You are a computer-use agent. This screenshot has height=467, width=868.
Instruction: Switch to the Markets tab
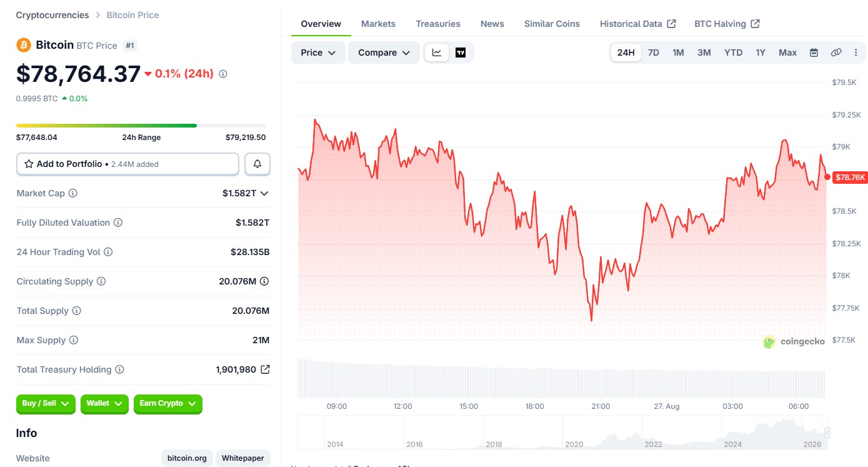click(x=378, y=24)
